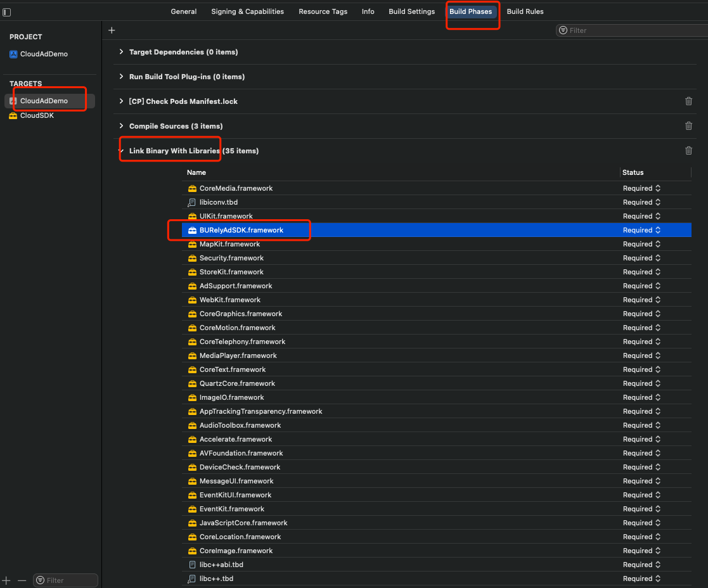Select the EventKitUI.framework row
708x588 pixels.
(437, 495)
